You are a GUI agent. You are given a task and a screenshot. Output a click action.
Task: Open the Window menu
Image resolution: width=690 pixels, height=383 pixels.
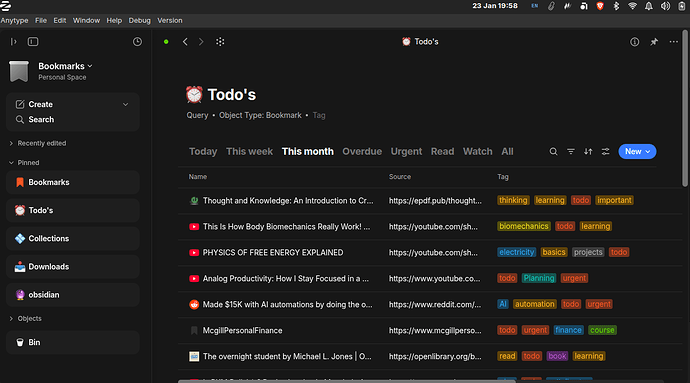(86, 20)
